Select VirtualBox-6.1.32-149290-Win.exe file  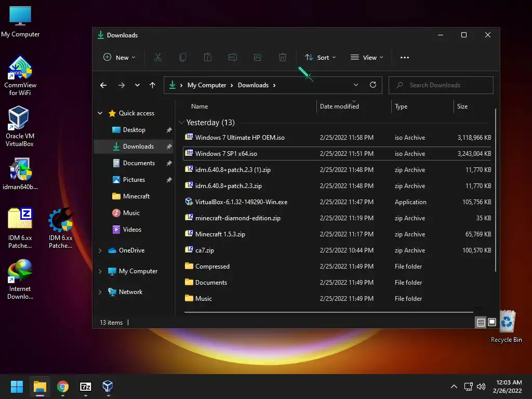(x=338, y=202)
